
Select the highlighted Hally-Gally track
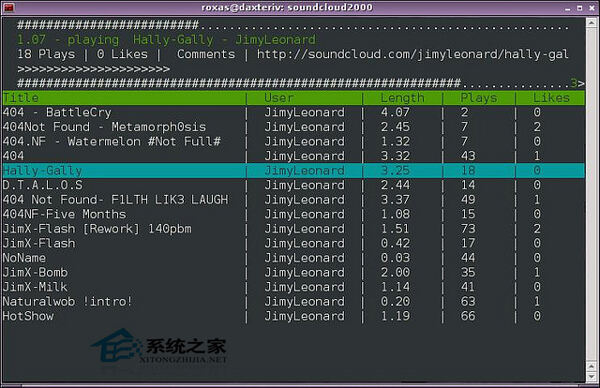(x=293, y=171)
